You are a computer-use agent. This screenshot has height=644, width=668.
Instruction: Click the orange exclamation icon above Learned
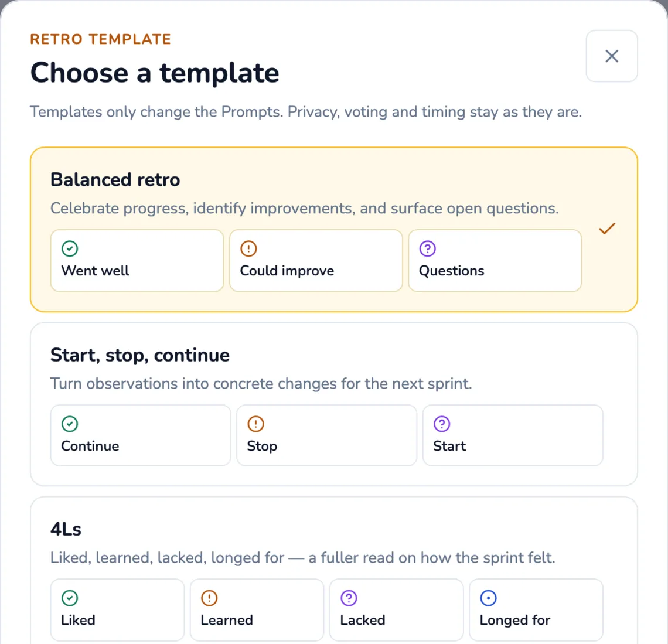coord(209,598)
